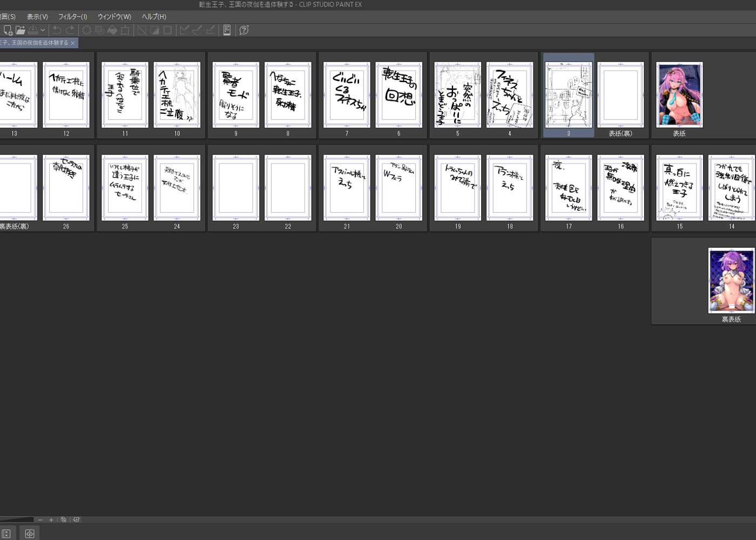This screenshot has width=756, height=540.
Task: Open CLIP STUDIO TABMATE icon
Action: tap(227, 30)
